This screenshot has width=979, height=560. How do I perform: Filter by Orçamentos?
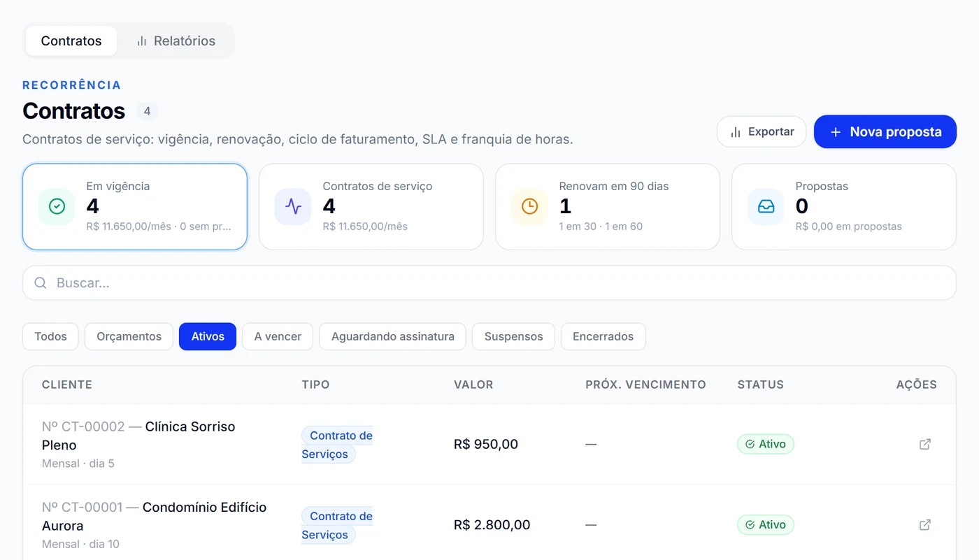129,336
